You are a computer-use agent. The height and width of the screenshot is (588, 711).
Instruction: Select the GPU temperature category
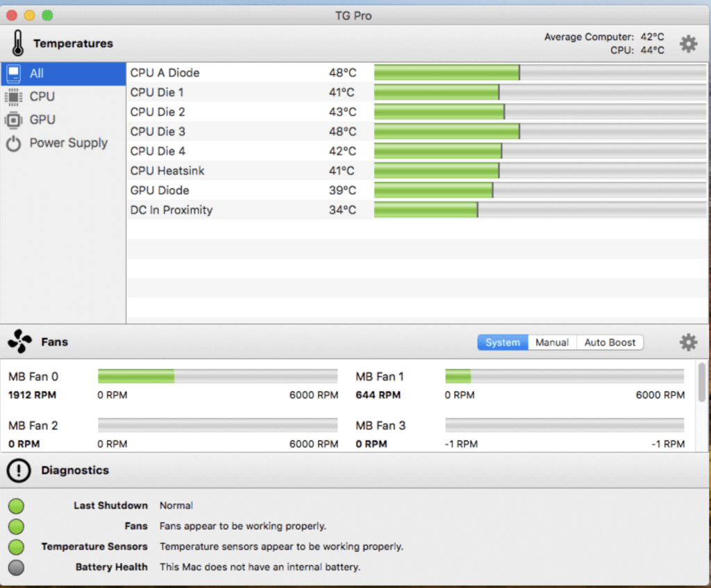[63, 119]
